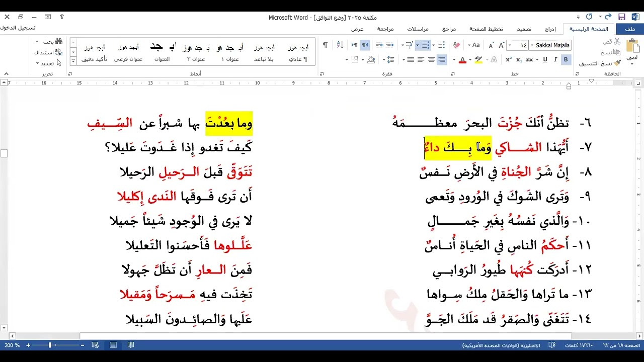Select the Read Mode view button
The width and height of the screenshot is (644, 362).
point(131,345)
